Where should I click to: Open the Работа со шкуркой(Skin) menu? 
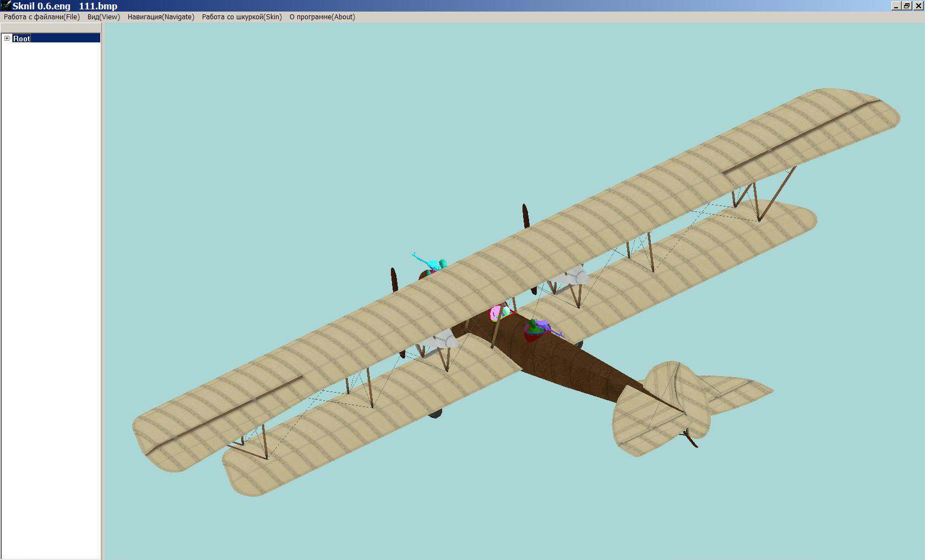(242, 17)
